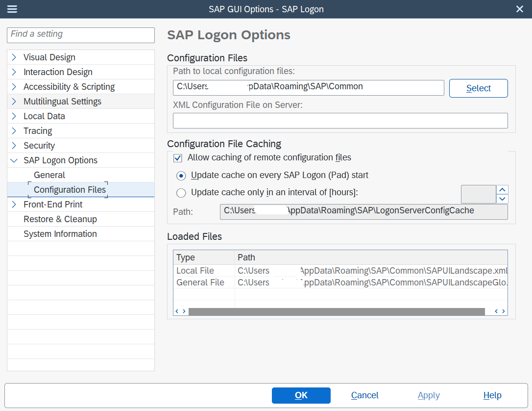Image resolution: width=532 pixels, height=411 pixels.
Task: Open the Front-End Print category
Action: tap(53, 205)
